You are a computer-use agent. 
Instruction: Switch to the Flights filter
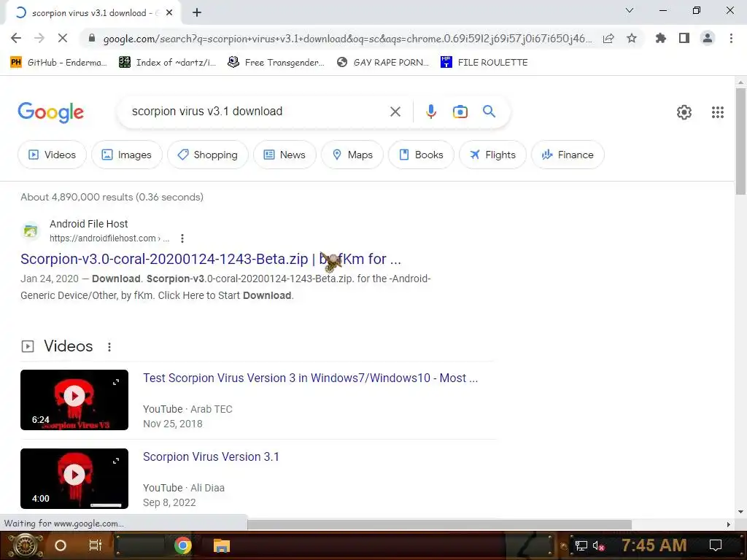click(492, 155)
